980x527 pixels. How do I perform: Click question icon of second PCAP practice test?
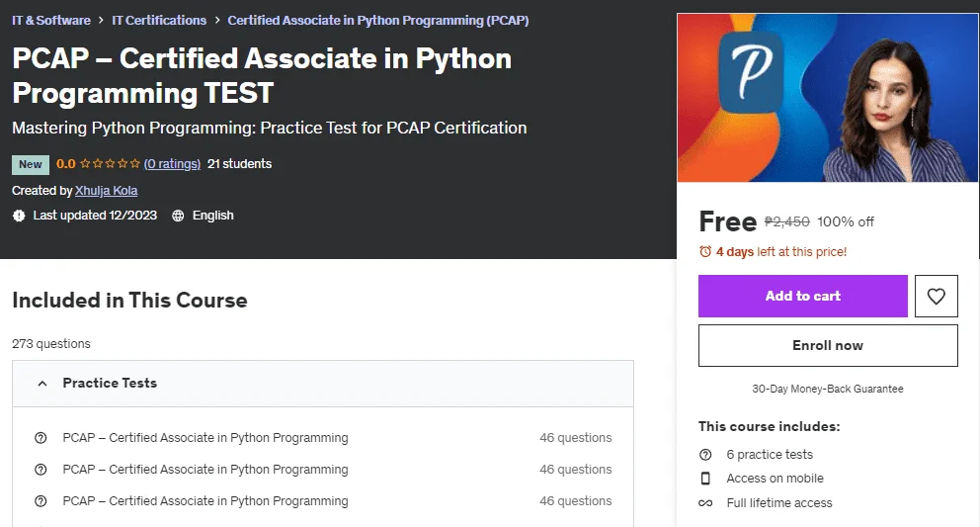click(x=41, y=470)
